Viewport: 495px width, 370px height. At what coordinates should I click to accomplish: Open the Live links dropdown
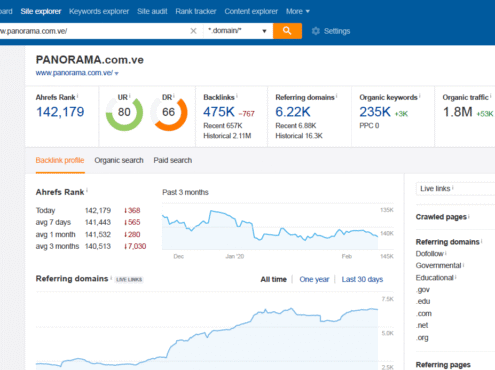pos(455,189)
